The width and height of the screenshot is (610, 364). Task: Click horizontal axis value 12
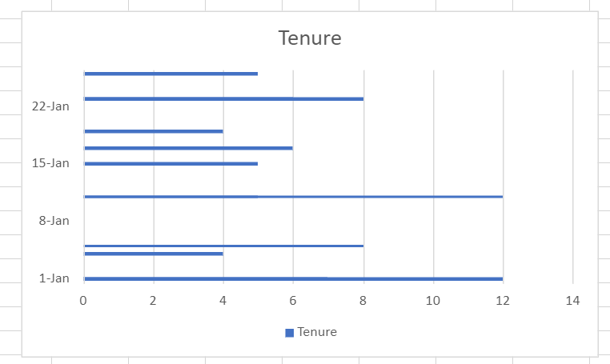pos(503,301)
